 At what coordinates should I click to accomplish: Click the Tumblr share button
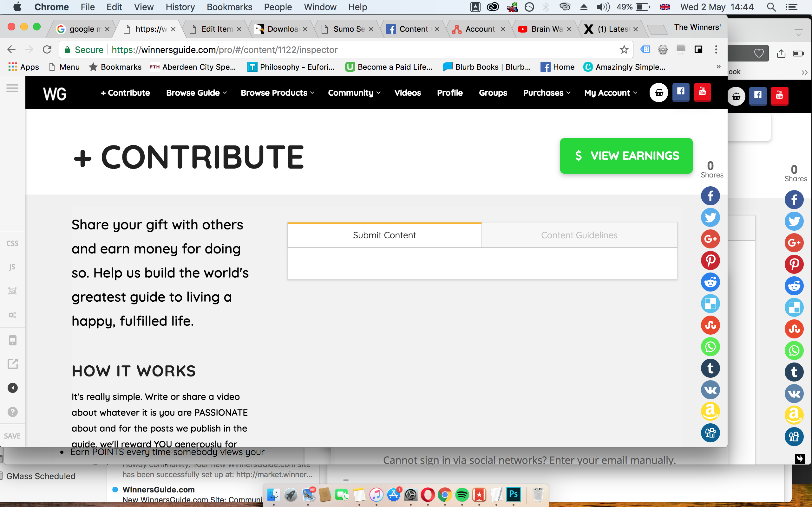710,368
